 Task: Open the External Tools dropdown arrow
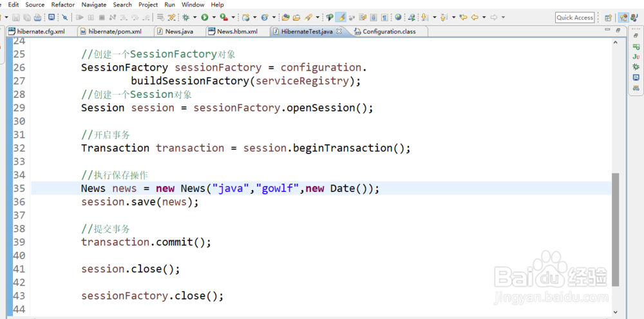[233, 17]
